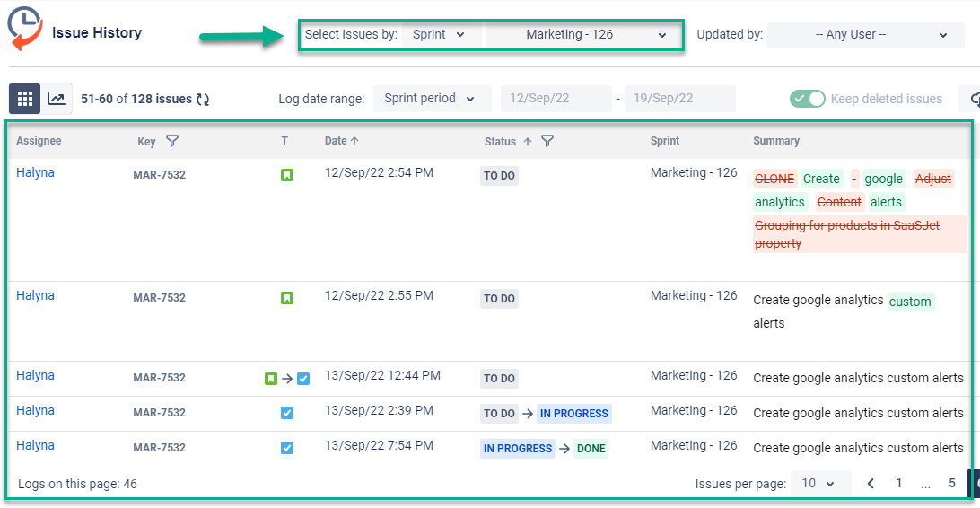Click the DONE status badge
980x508 pixels.
[x=591, y=449]
